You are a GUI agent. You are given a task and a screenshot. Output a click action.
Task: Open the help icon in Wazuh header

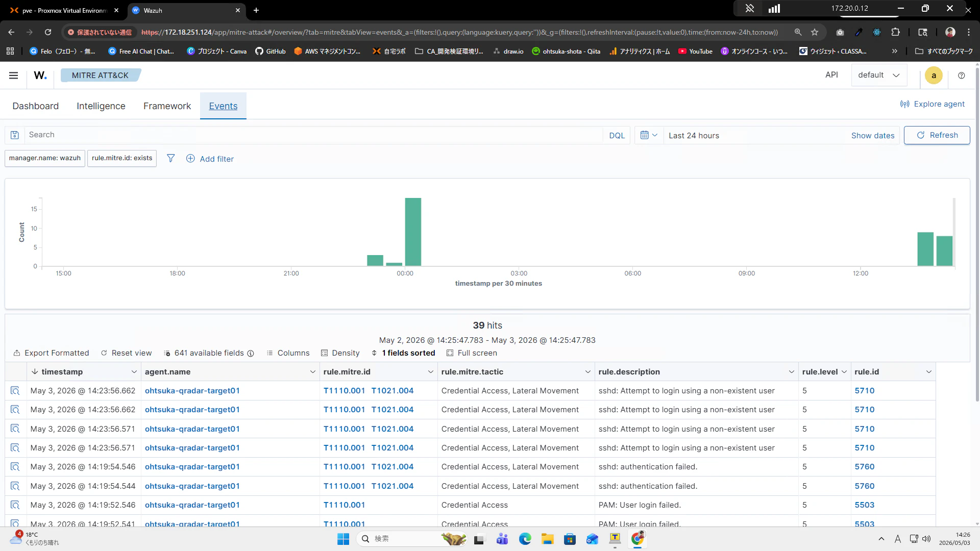[962, 76]
